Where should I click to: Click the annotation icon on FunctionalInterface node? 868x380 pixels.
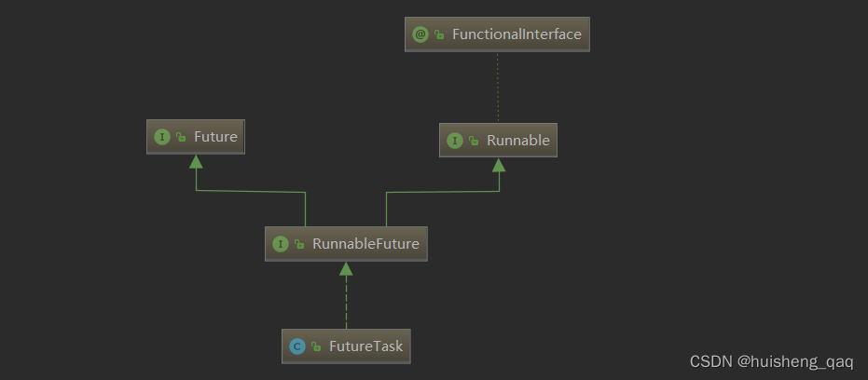(420, 34)
